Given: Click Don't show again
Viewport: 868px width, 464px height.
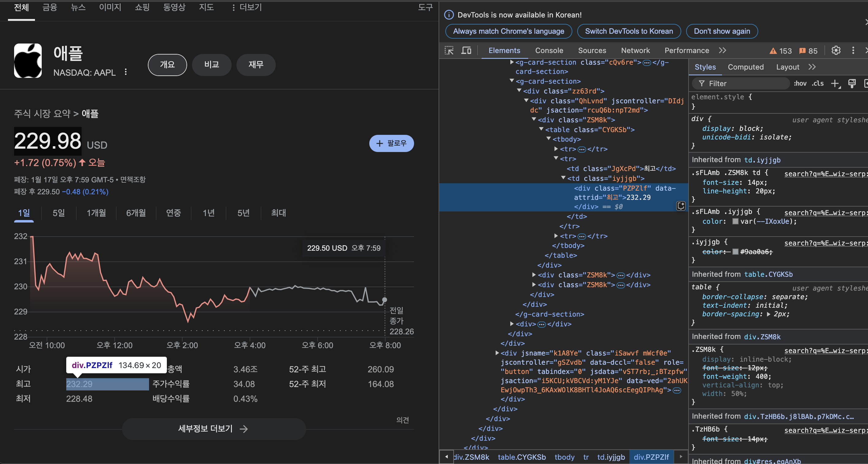Looking at the screenshot, I should click(722, 31).
